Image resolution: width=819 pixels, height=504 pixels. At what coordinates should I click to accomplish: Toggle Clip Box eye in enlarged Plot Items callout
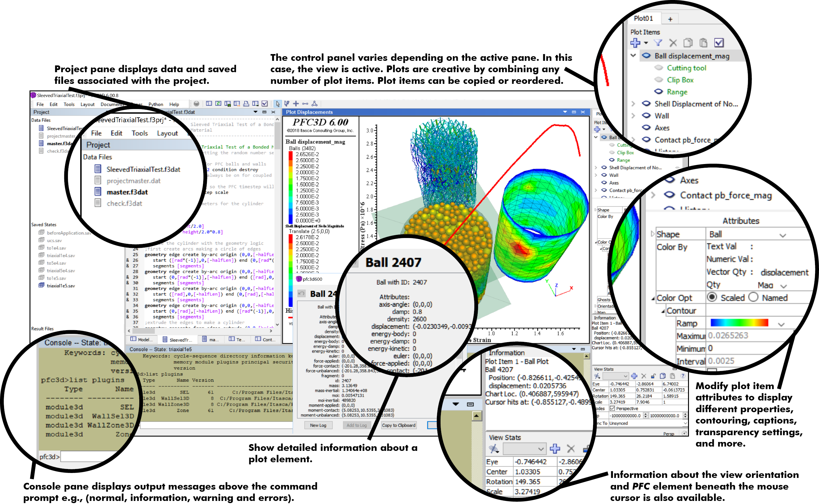point(659,80)
